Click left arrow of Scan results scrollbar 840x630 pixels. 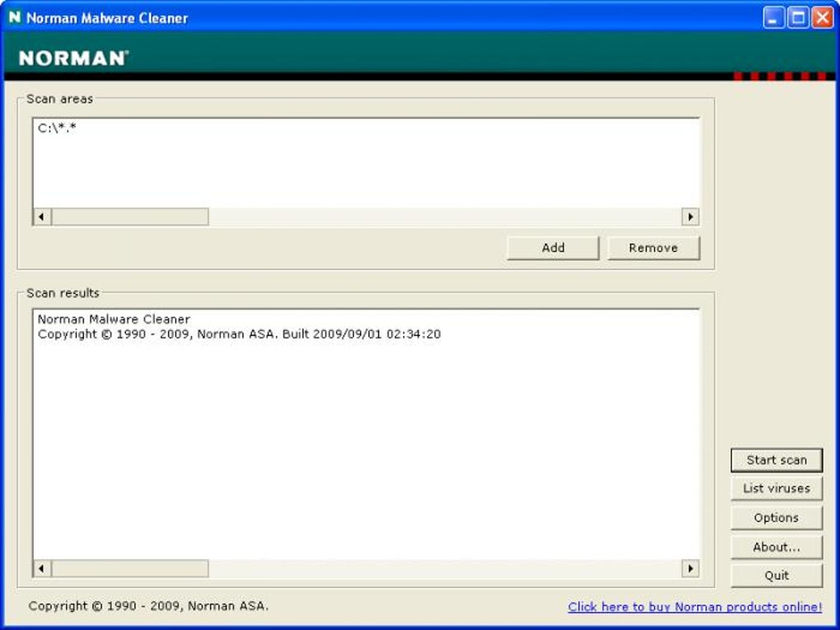pos(42,568)
